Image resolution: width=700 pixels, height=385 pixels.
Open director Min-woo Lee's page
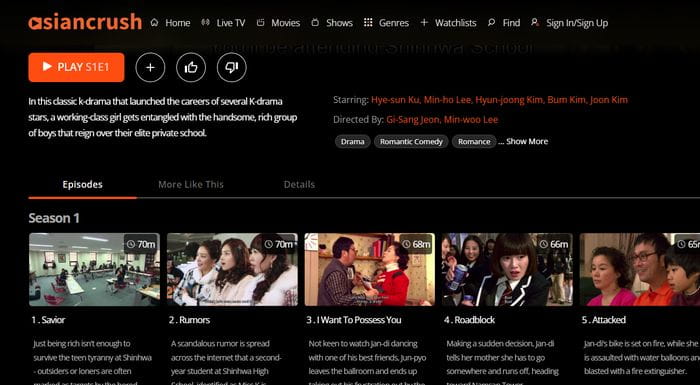(x=471, y=120)
